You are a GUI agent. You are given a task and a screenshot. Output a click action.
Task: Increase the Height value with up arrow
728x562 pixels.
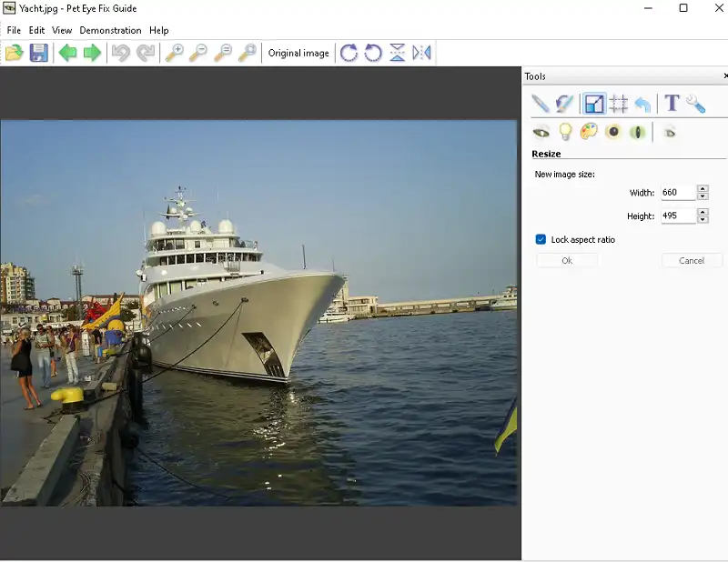pyautogui.click(x=703, y=212)
